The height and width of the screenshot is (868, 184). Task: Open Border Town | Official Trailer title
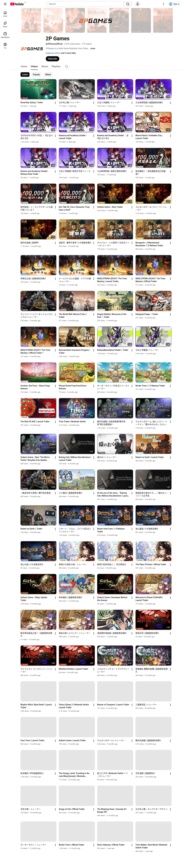tap(72, 845)
